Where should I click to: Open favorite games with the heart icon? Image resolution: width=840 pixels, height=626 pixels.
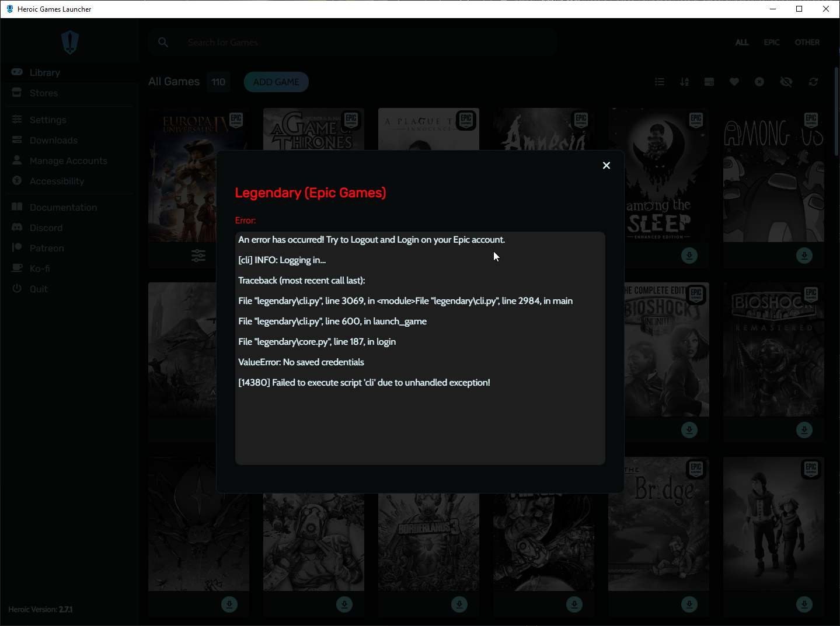(x=734, y=82)
